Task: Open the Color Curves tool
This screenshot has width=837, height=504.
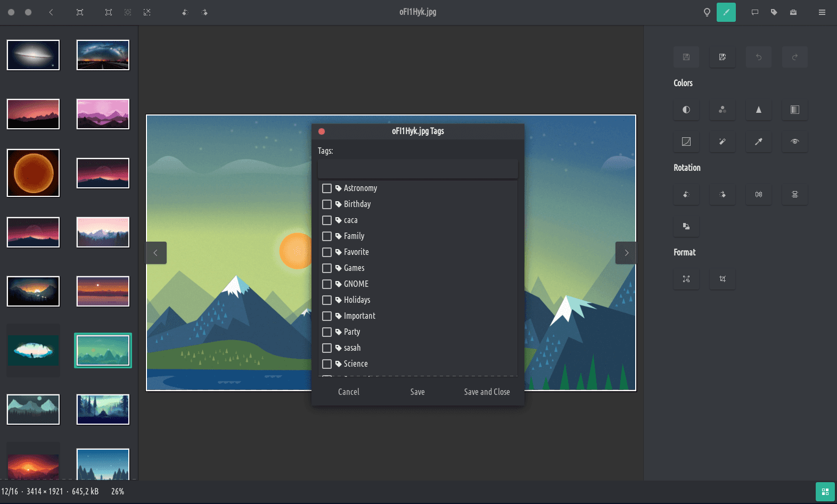Action: (x=686, y=142)
